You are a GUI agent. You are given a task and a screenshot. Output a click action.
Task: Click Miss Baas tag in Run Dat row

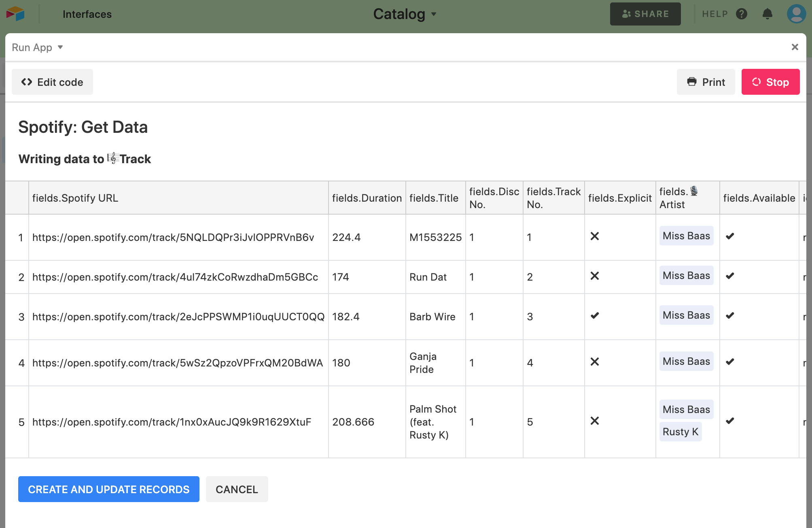click(x=686, y=275)
